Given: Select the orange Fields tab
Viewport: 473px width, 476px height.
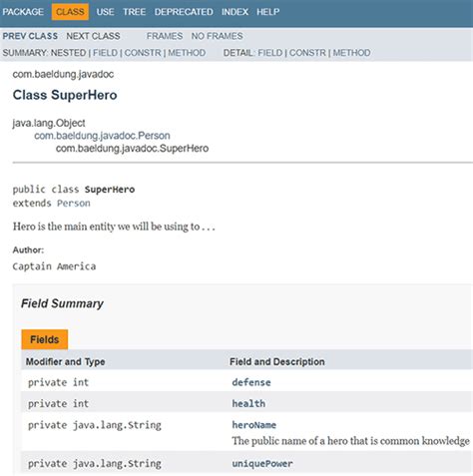Looking at the screenshot, I should point(45,339).
